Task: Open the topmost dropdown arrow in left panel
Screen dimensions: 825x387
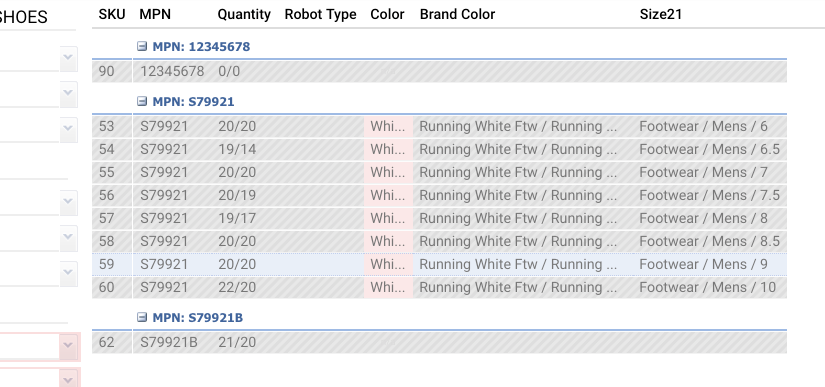Action: tap(68, 58)
